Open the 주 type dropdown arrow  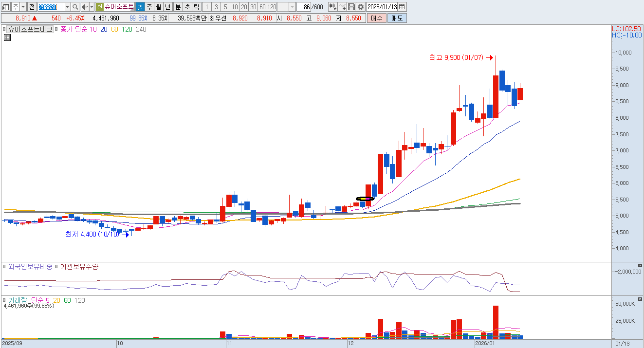(x=23, y=7)
